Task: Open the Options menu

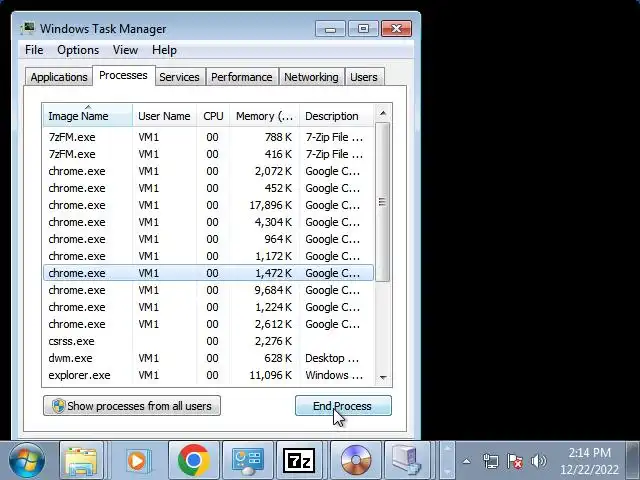Action: click(x=78, y=50)
